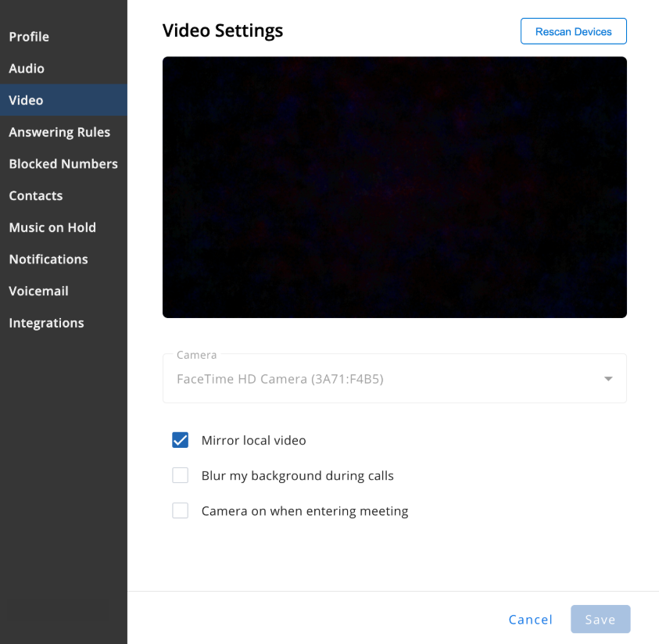Click the Mirror local video label
This screenshot has width=659, height=644.
(x=254, y=440)
